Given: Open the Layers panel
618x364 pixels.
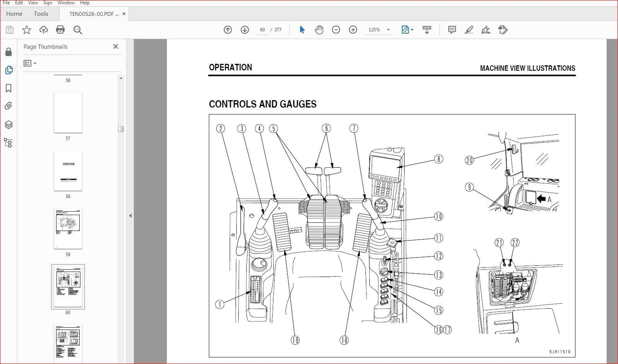Looking at the screenshot, I should tap(9, 125).
